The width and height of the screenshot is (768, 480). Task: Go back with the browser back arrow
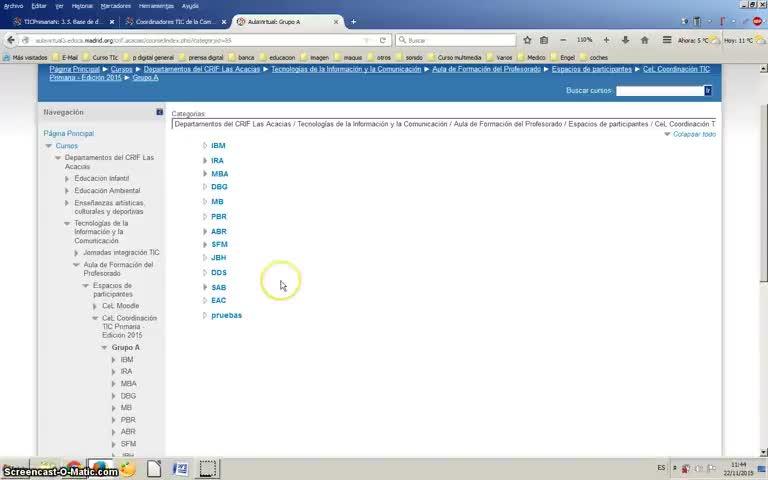[11, 40]
